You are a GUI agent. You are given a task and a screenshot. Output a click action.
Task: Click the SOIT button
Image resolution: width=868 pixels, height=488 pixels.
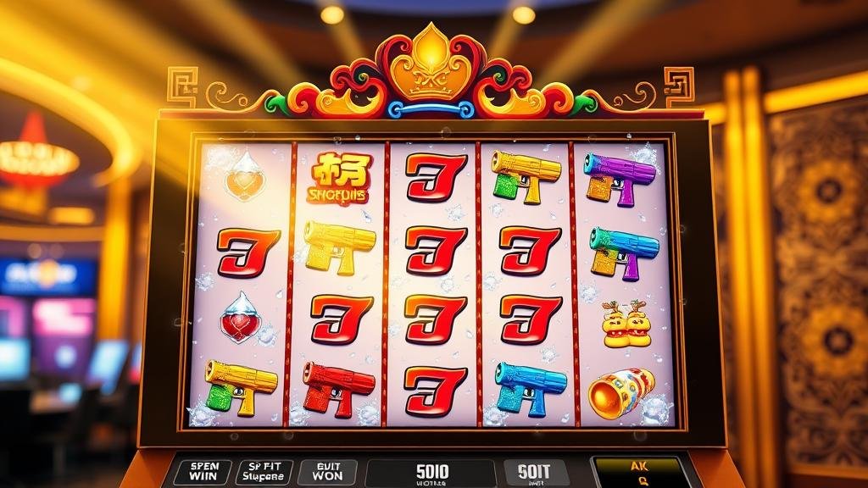coord(536,474)
